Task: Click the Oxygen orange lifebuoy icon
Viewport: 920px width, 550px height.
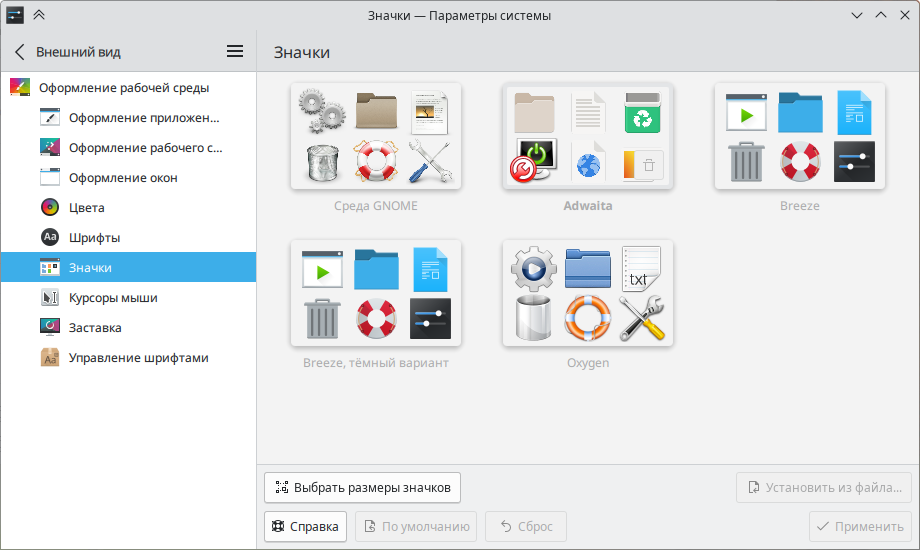Action: 587,318
